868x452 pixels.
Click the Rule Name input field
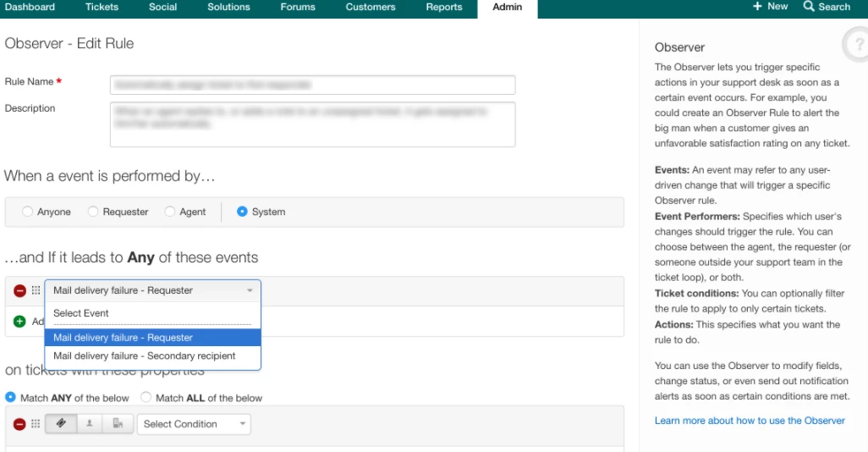312,85
